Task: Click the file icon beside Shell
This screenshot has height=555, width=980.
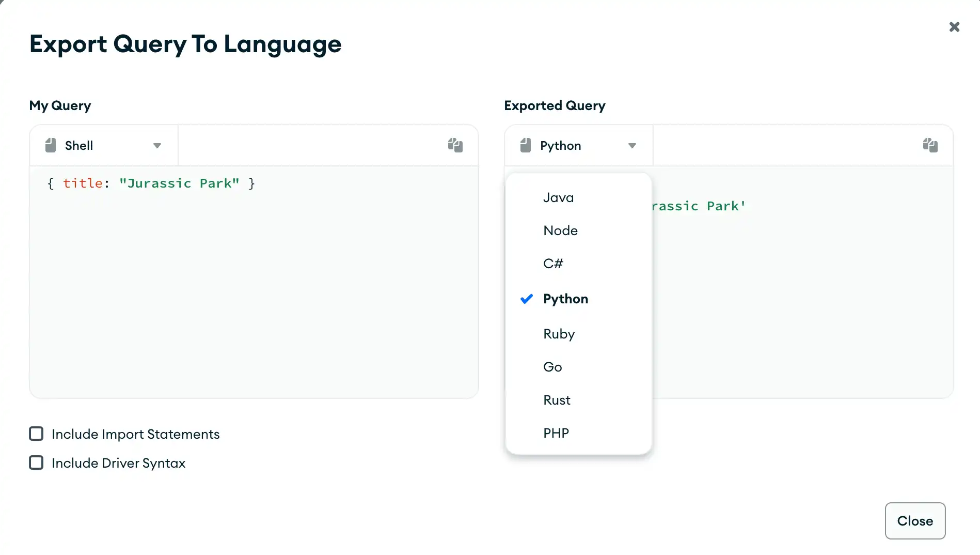Action: [x=51, y=145]
